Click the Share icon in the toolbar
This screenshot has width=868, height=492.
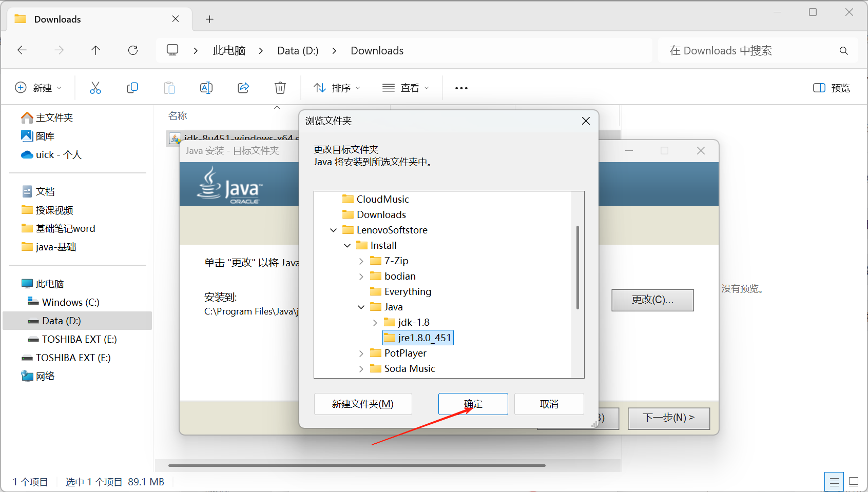[x=243, y=88]
